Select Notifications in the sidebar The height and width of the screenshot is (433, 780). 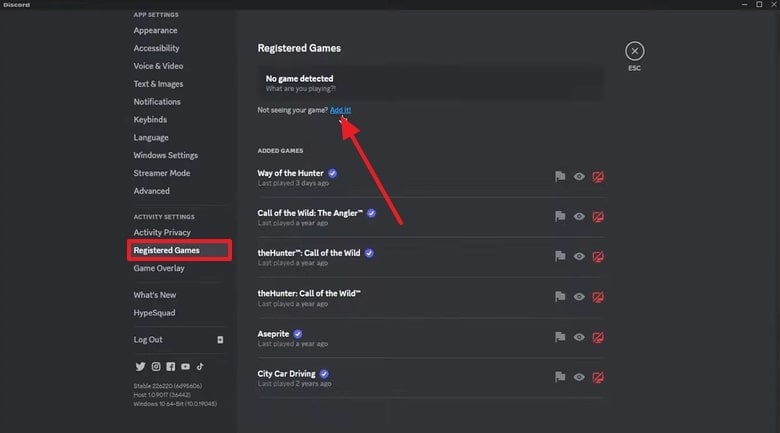tap(157, 102)
